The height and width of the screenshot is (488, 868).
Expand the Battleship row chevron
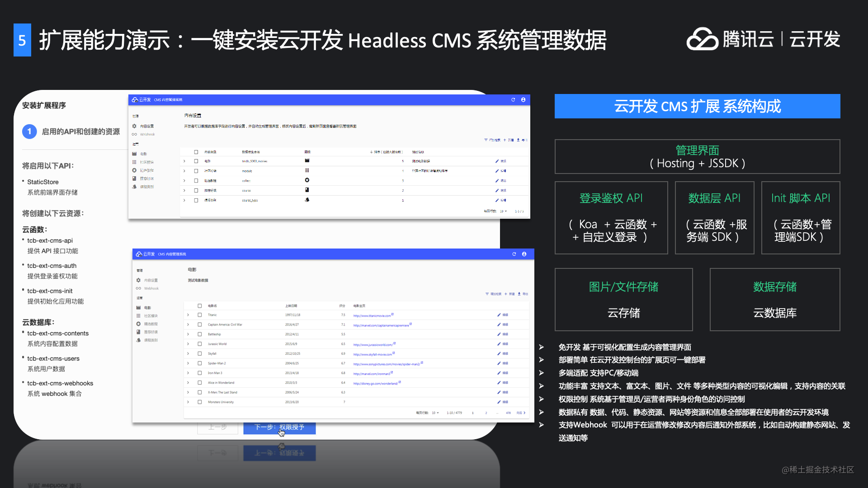(x=188, y=334)
